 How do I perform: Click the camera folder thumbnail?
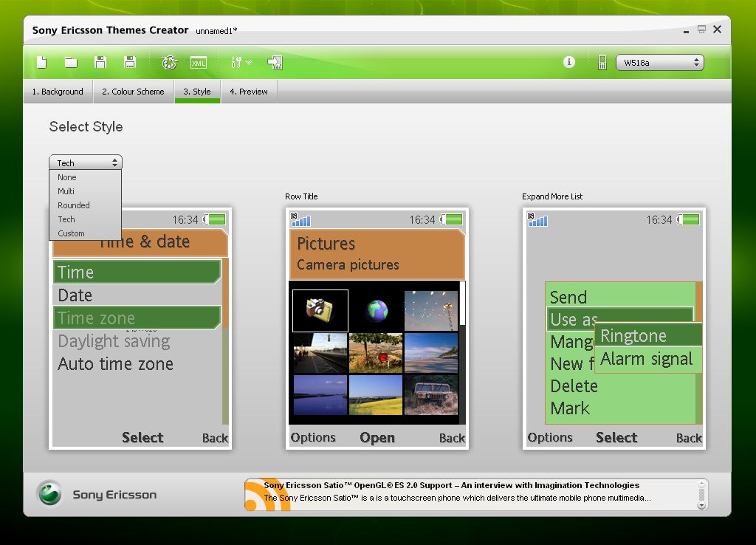coord(320,310)
